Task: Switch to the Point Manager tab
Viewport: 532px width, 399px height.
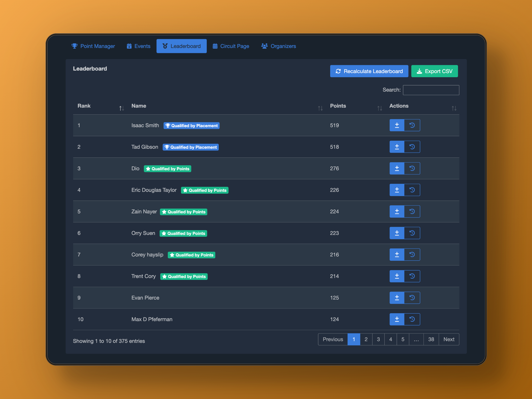Action: click(x=93, y=46)
